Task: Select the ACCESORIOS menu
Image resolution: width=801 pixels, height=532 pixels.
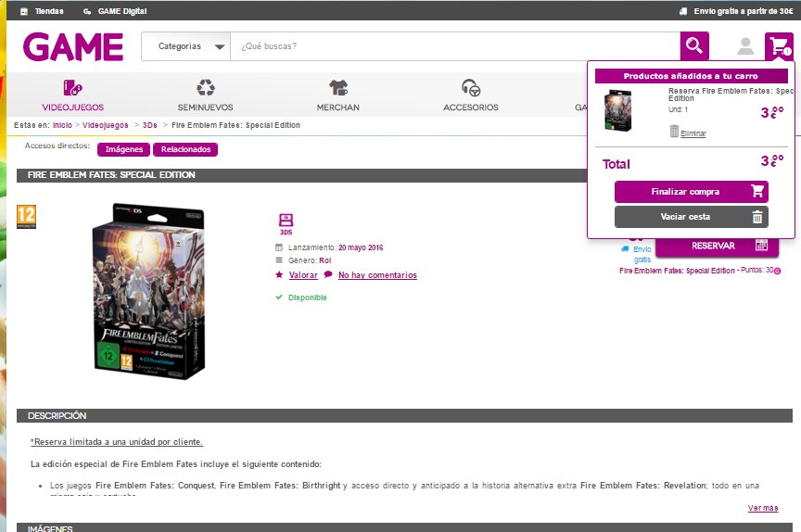Action: (x=471, y=108)
